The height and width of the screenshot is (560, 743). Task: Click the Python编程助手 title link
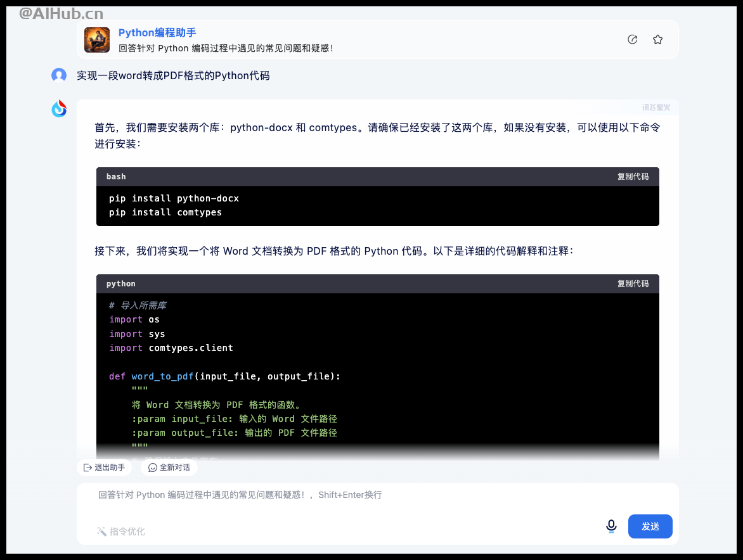pyautogui.click(x=157, y=33)
